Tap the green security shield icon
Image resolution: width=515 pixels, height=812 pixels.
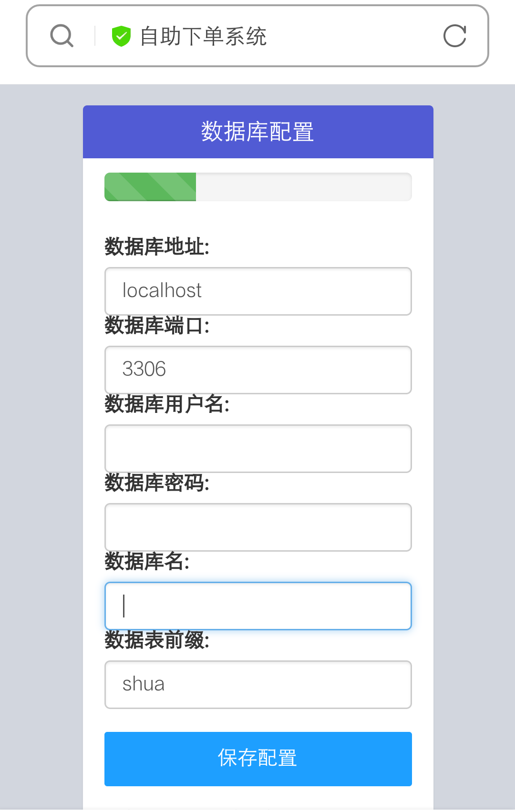[121, 36]
